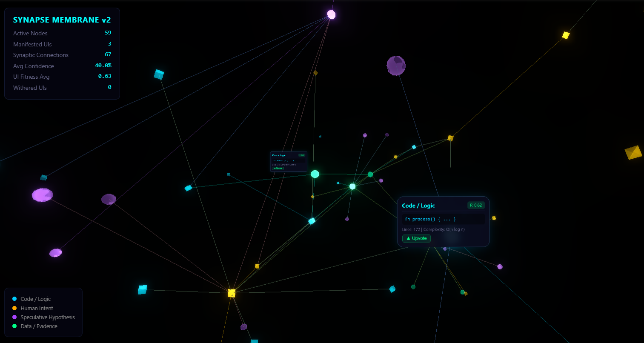Viewport: 644px width, 343px height.
Task: Click the UI Fitness Avg 0.63 value
Action: (105, 76)
